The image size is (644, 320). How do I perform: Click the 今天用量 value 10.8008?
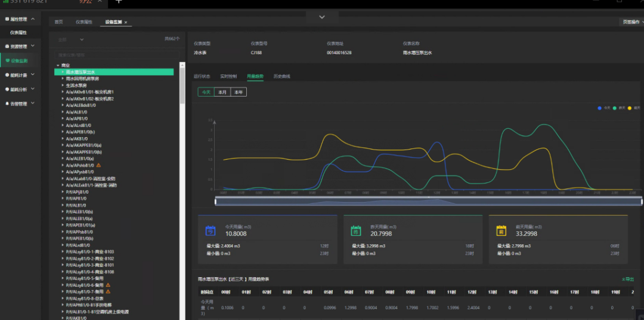pos(236,234)
